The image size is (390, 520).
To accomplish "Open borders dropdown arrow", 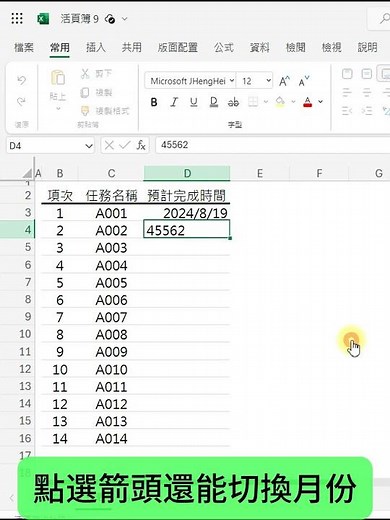I will pyautogui.click(x=266, y=102).
